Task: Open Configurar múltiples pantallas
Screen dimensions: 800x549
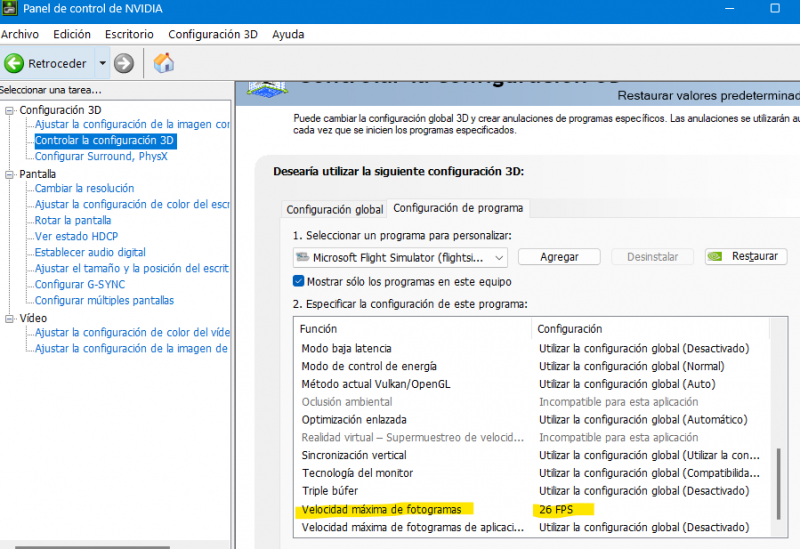Action: pyautogui.click(x=104, y=301)
